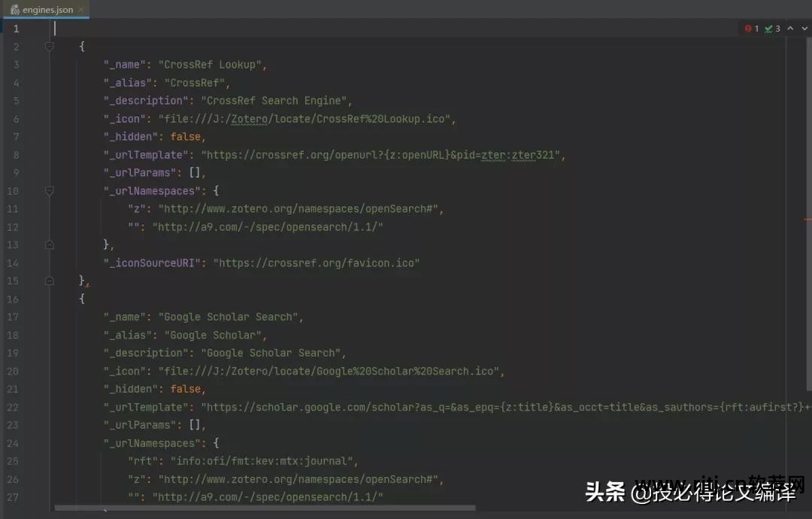Select the engines.json editor tab
Screen dimensions: 812x519
(46, 9)
